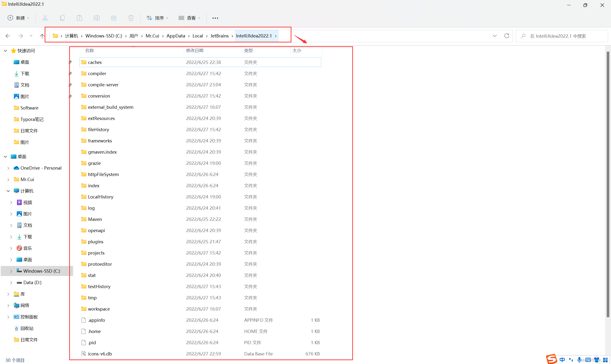
Task: Select Videos 视频 in sidebar
Action: coord(27,202)
